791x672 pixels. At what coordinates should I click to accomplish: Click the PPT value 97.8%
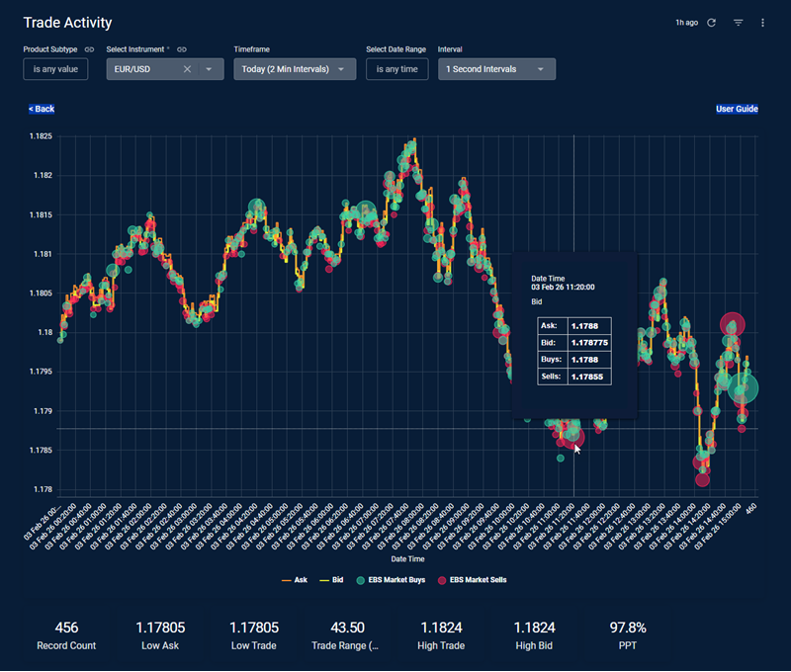628,628
